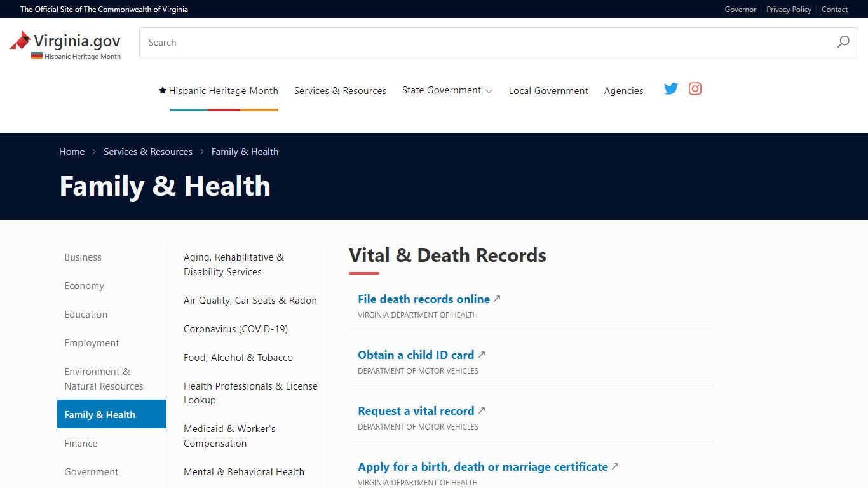Click Family & Health breadcrumb link
Viewport: 868px width, 488px height.
[x=245, y=152]
